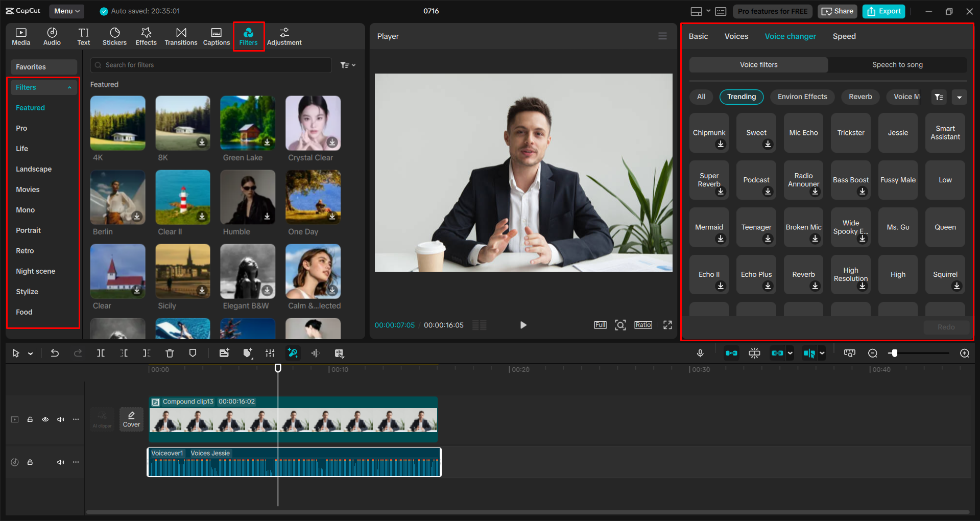This screenshot has width=980, height=521.
Task: Click the Record voiceover microphone icon
Action: [x=700, y=353]
